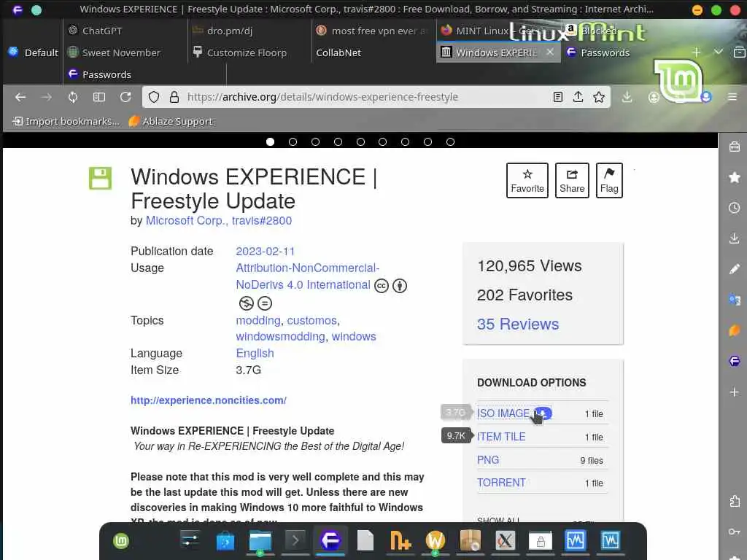The height and width of the screenshot is (560, 747).
Task: Click the share page icon in address bar
Action: 578,97
